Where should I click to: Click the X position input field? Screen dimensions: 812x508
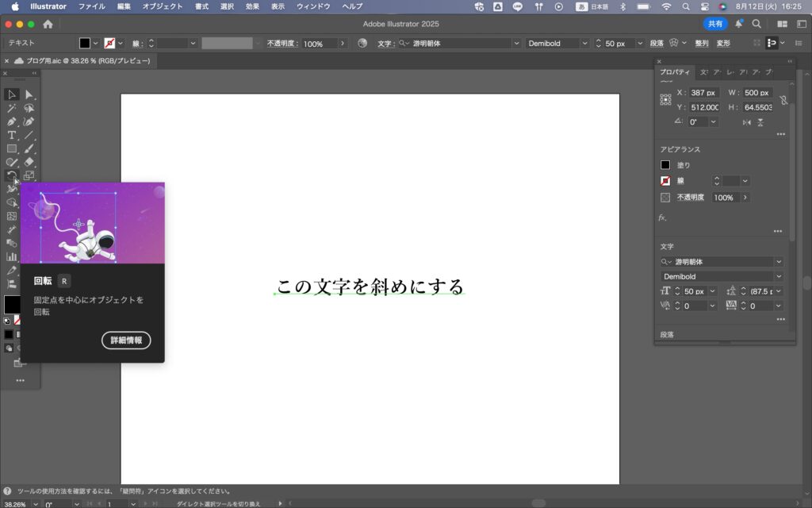point(704,93)
